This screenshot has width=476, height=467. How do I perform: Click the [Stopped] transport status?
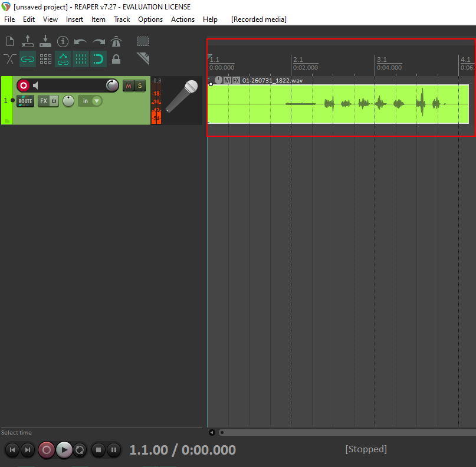click(x=366, y=449)
